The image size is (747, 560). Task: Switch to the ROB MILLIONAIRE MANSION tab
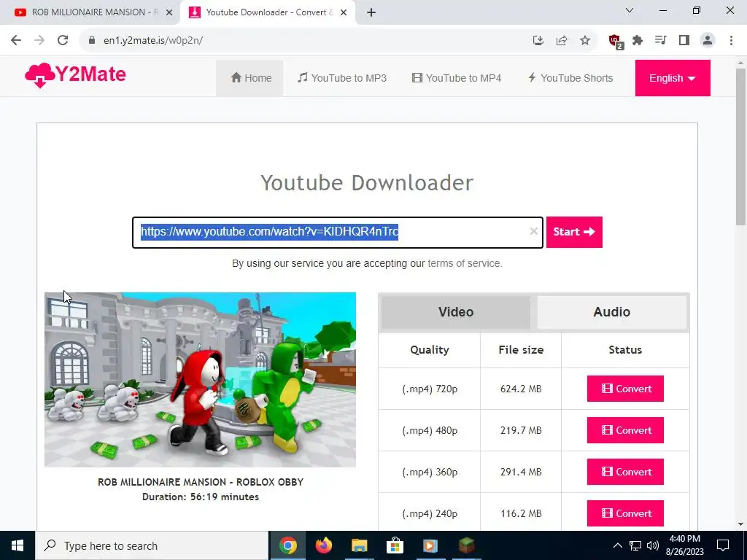(90, 12)
